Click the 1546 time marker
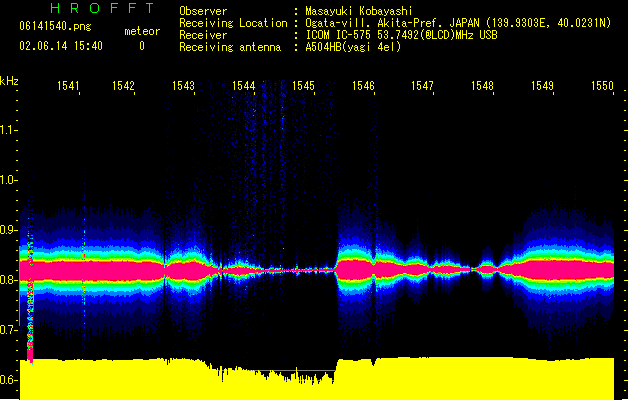The height and width of the screenshot is (400, 629). [363, 86]
